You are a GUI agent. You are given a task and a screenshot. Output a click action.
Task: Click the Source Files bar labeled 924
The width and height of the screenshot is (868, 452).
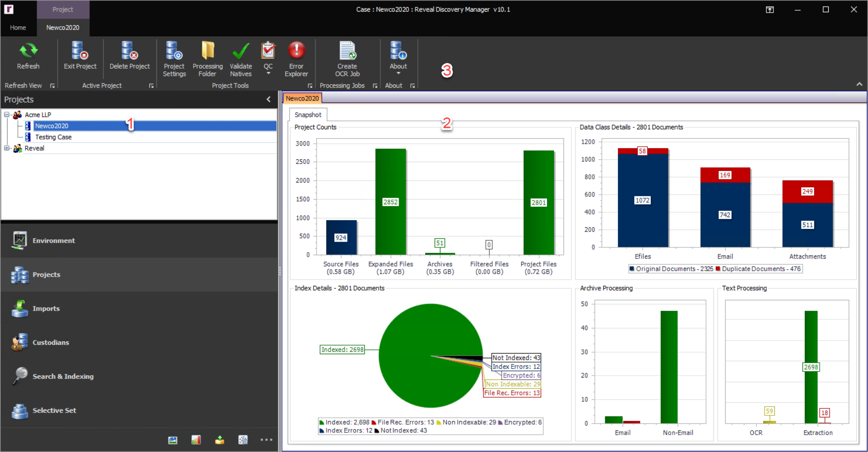tap(341, 237)
